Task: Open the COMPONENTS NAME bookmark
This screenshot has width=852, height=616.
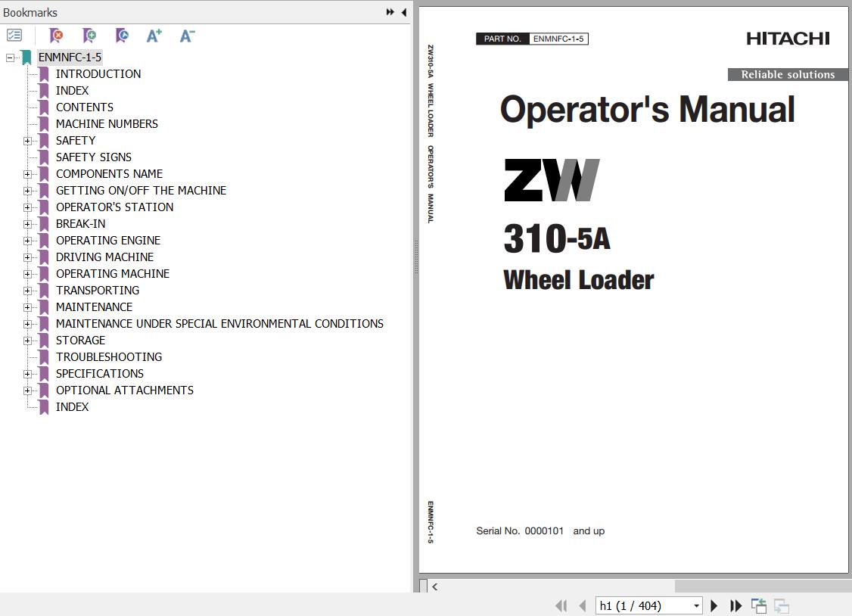Action: pos(109,174)
